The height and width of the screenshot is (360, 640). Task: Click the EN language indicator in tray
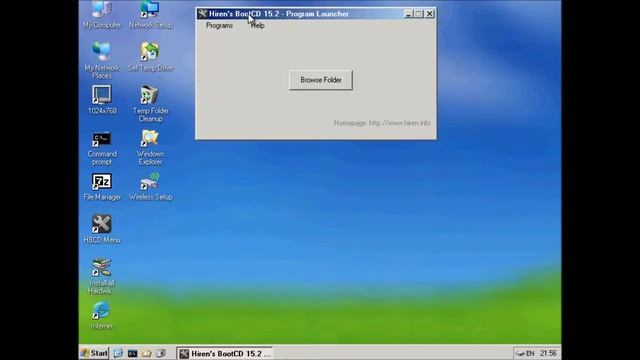click(530, 353)
